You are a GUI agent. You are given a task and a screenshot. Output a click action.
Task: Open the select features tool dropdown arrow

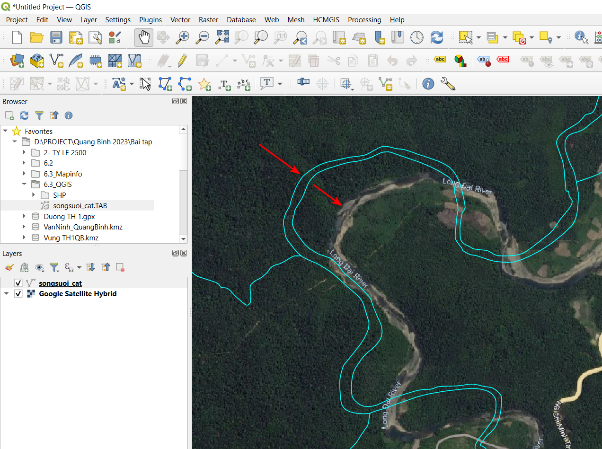point(478,38)
